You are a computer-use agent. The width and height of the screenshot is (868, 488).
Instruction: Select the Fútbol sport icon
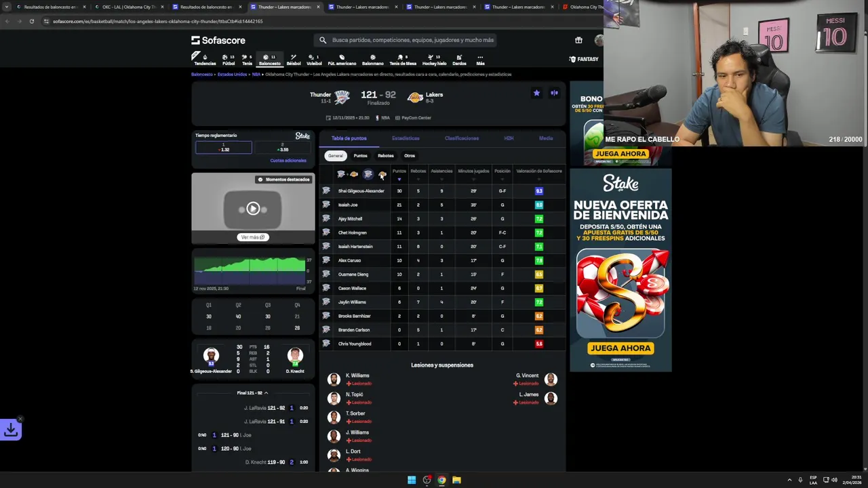tap(229, 60)
